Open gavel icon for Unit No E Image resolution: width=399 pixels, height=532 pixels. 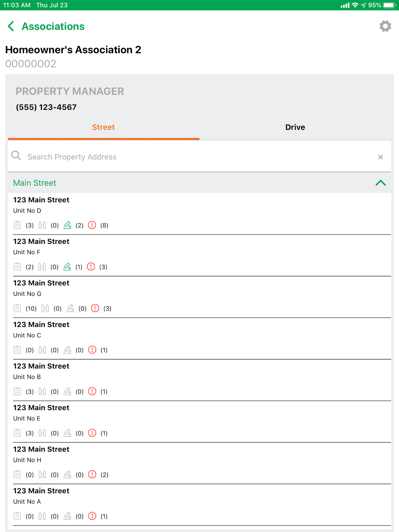[67, 433]
